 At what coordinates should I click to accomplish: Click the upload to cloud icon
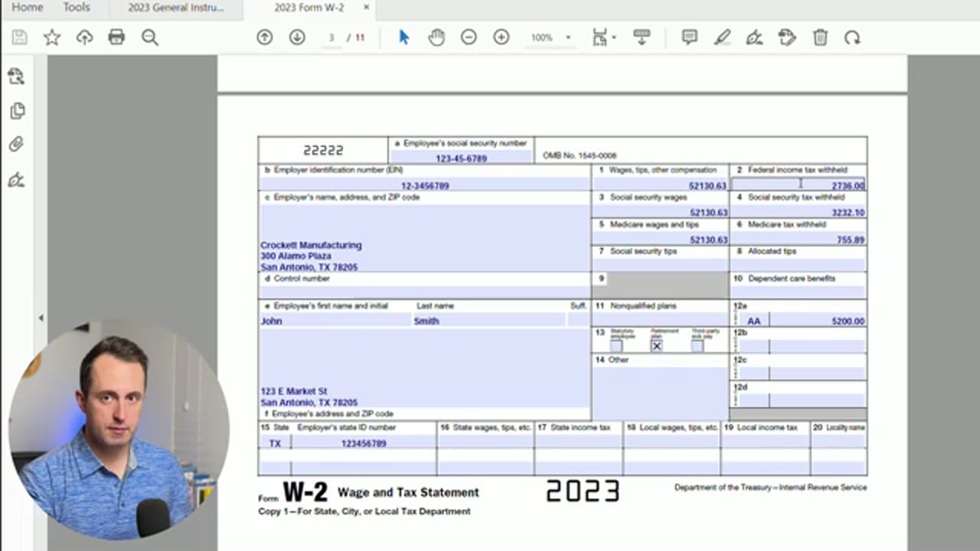click(84, 37)
